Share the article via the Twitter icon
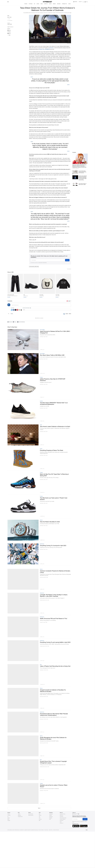 8,30
